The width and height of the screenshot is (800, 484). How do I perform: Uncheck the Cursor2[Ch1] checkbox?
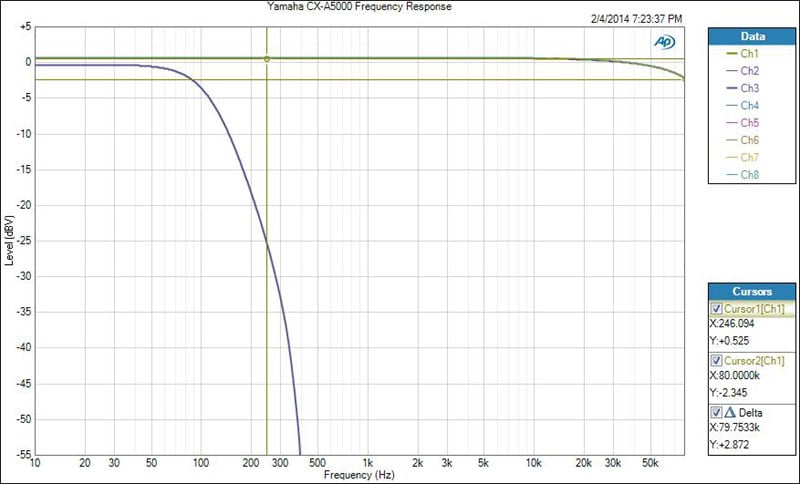click(x=715, y=360)
